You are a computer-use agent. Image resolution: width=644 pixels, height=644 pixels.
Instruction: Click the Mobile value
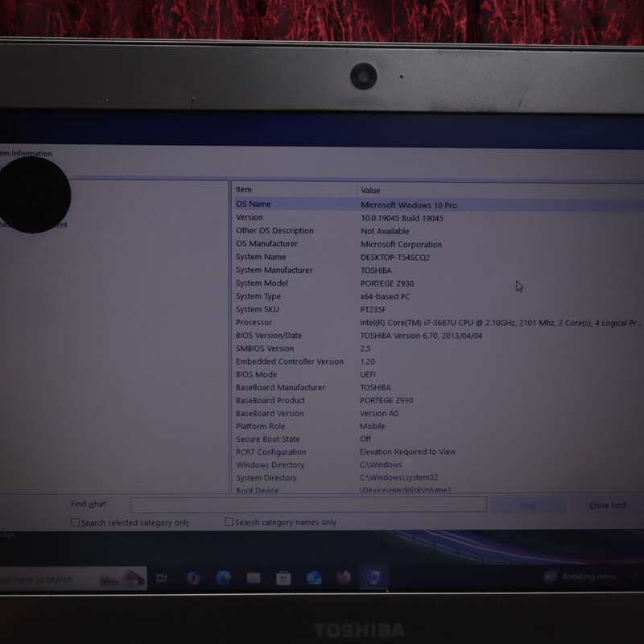tap(372, 427)
